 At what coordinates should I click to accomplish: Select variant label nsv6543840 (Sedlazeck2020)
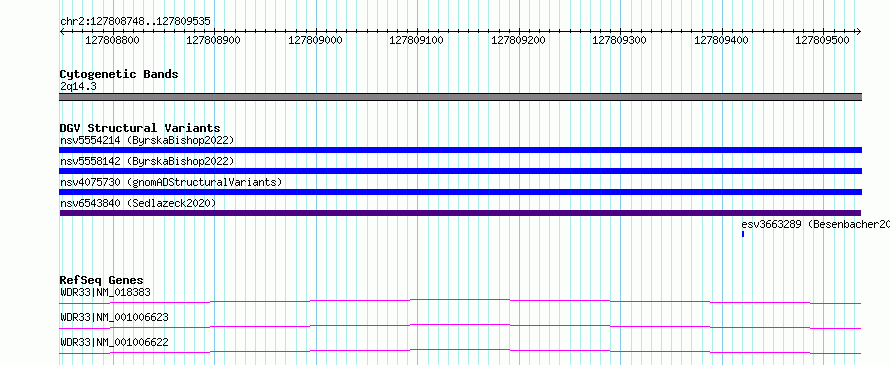pos(138,203)
